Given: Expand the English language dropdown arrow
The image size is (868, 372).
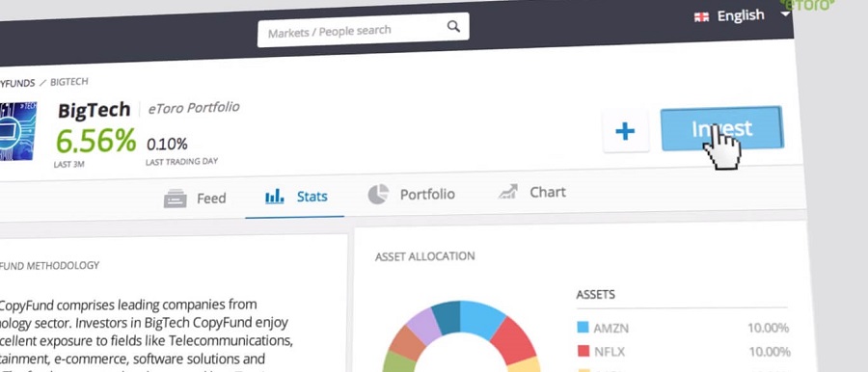Looking at the screenshot, I should tap(785, 13).
